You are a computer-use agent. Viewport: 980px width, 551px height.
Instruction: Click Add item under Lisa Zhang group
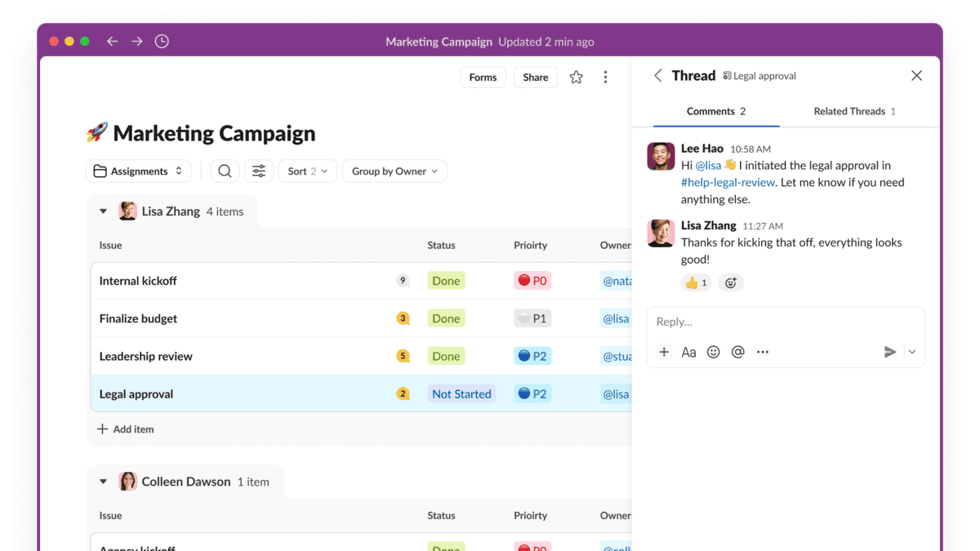click(125, 429)
